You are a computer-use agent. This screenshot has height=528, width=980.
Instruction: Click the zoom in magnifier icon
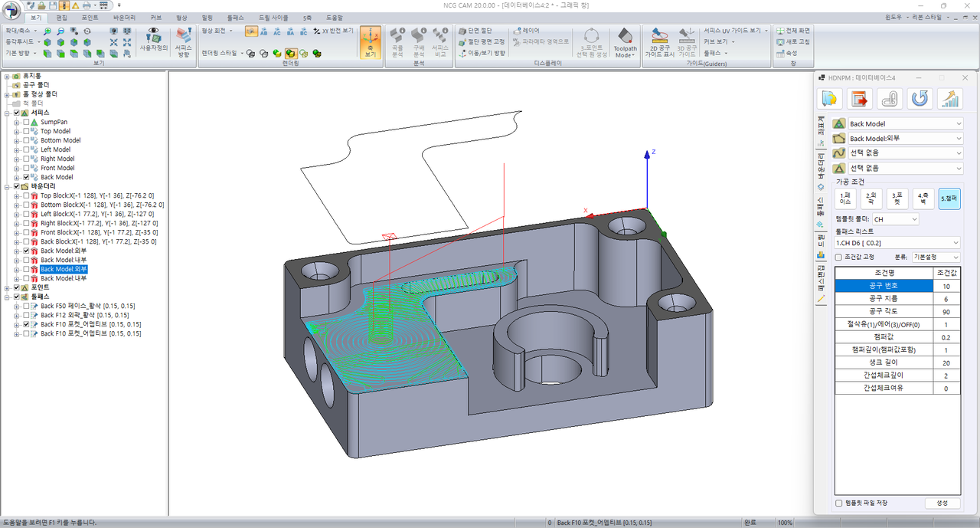click(x=47, y=31)
